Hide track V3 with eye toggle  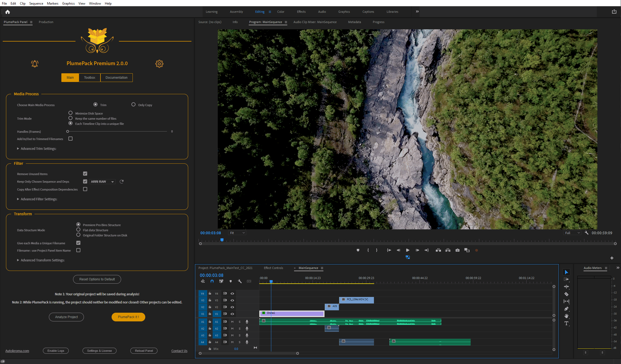click(x=232, y=300)
